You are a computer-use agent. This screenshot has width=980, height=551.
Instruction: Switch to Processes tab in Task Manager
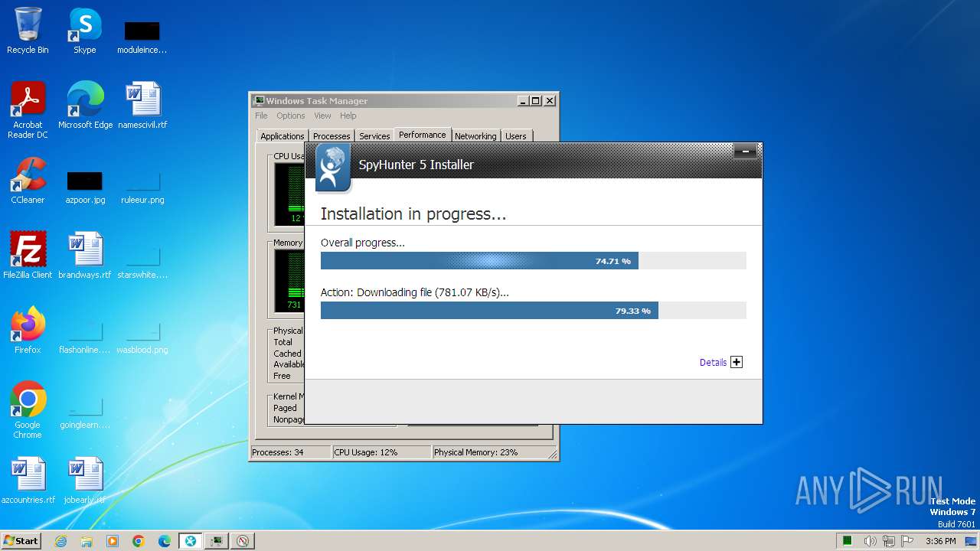pos(332,136)
